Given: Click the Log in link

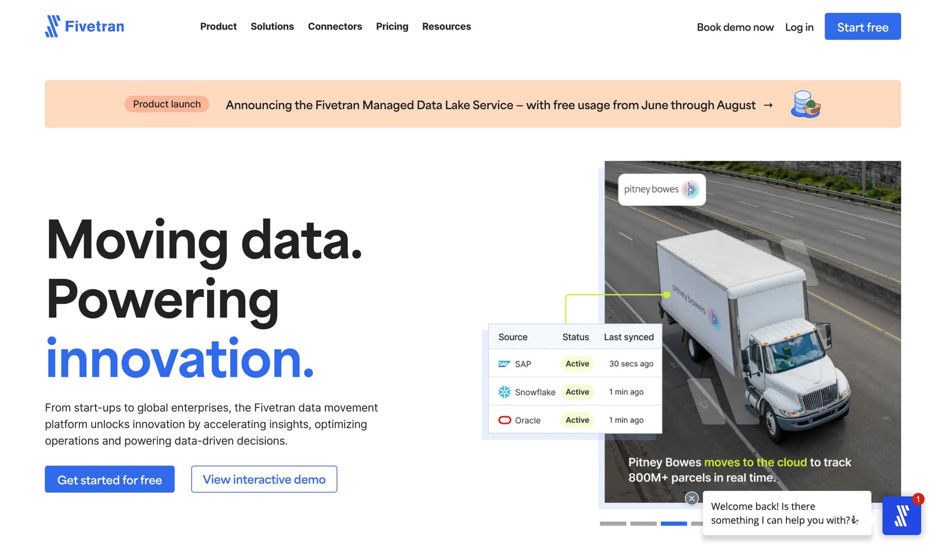Looking at the screenshot, I should (x=799, y=27).
